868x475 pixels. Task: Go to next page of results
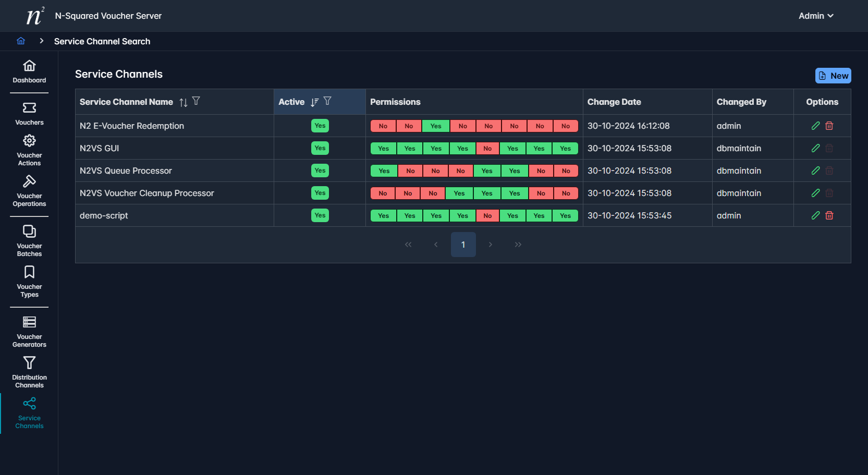coord(490,245)
